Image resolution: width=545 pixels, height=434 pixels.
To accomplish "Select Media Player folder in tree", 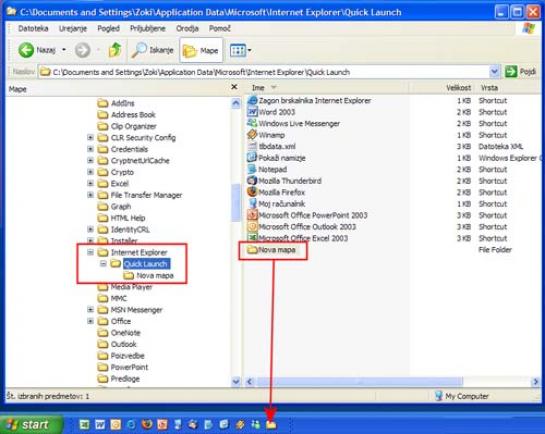I will click(131, 287).
